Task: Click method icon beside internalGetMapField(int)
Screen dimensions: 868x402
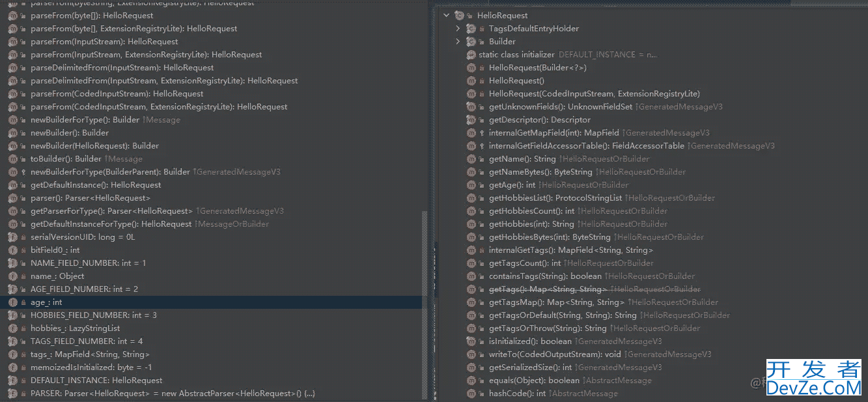Action: [x=471, y=132]
